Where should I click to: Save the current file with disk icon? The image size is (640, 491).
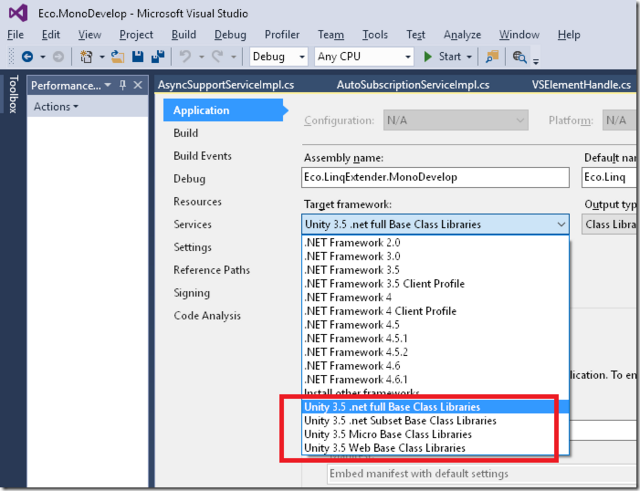click(138, 56)
